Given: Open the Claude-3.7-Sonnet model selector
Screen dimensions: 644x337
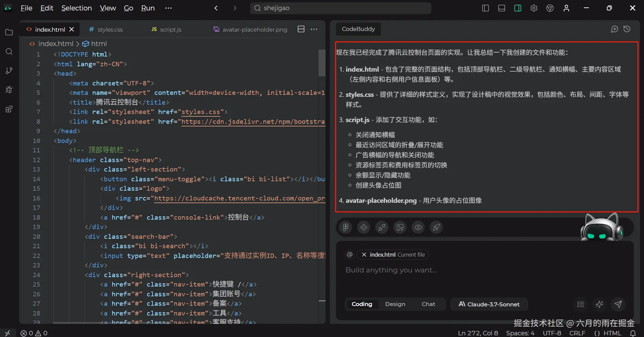Looking at the screenshot, I should 489,304.
